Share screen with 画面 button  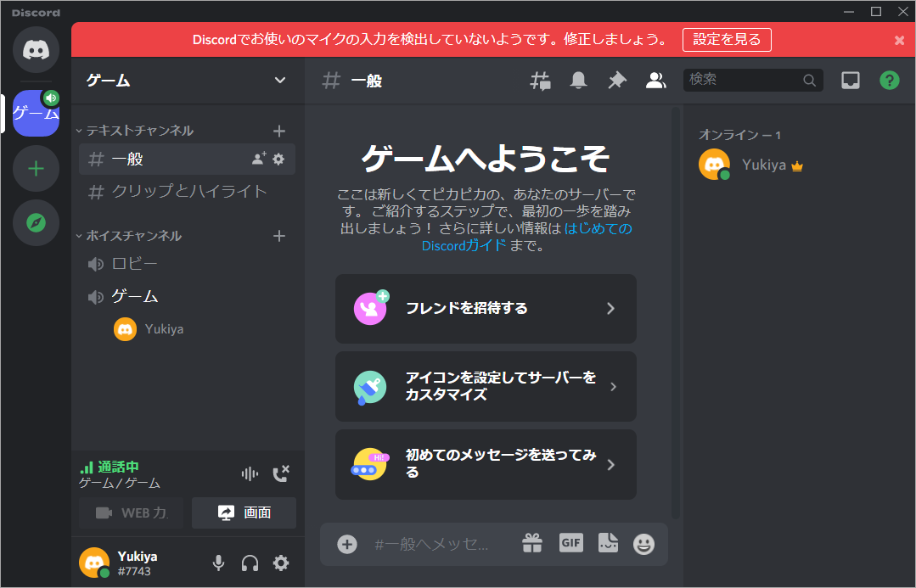[x=244, y=512]
